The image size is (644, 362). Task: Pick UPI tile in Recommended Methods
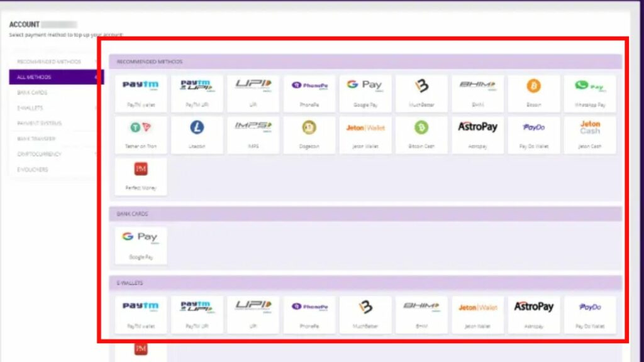(253, 94)
